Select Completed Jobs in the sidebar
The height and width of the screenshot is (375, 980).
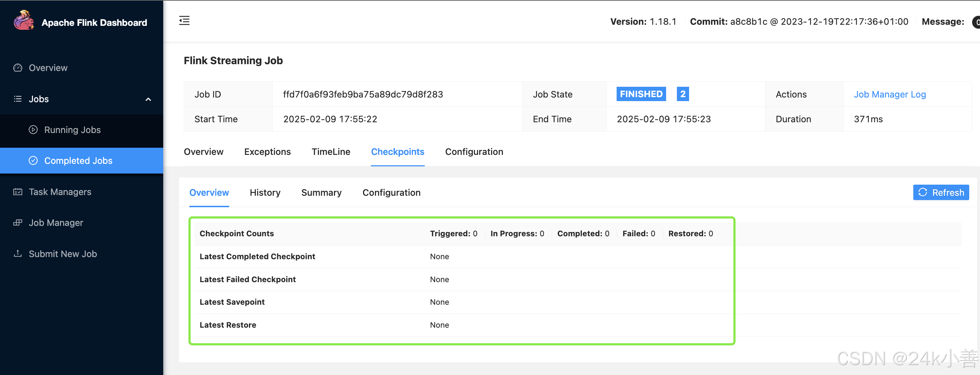[81, 161]
